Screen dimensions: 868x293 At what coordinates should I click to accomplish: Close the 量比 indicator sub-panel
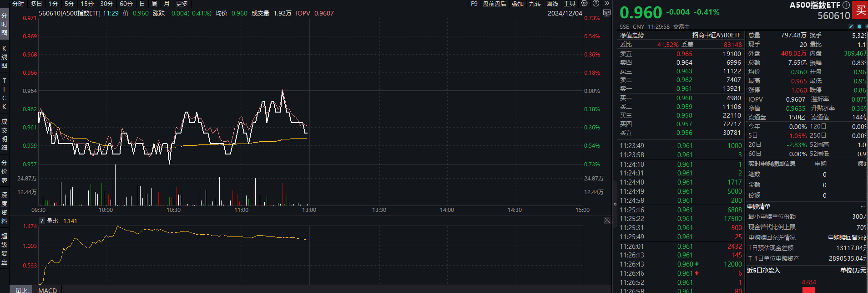[x=607, y=221]
